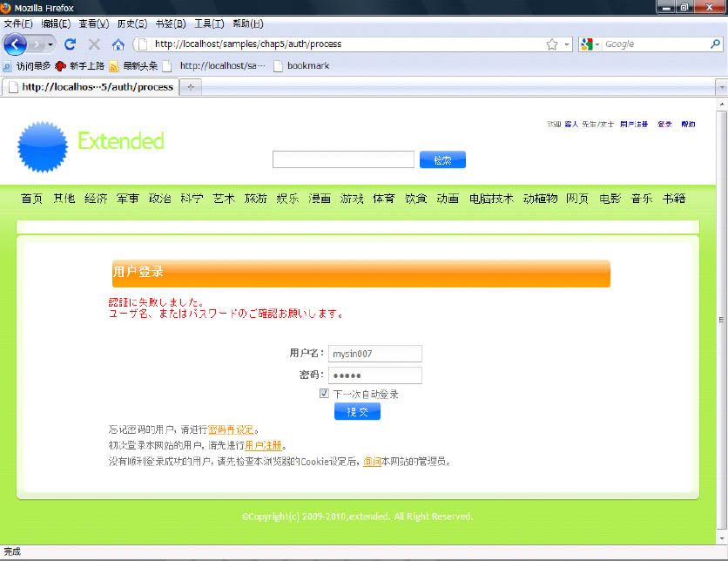
Task: Click the 客人 guest link in header
Action: point(571,124)
